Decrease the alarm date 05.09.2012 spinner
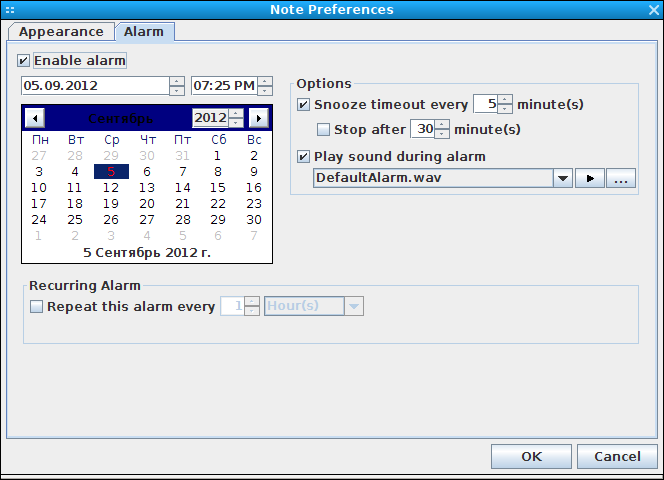Image resolution: width=664 pixels, height=480 pixels. 177,90
